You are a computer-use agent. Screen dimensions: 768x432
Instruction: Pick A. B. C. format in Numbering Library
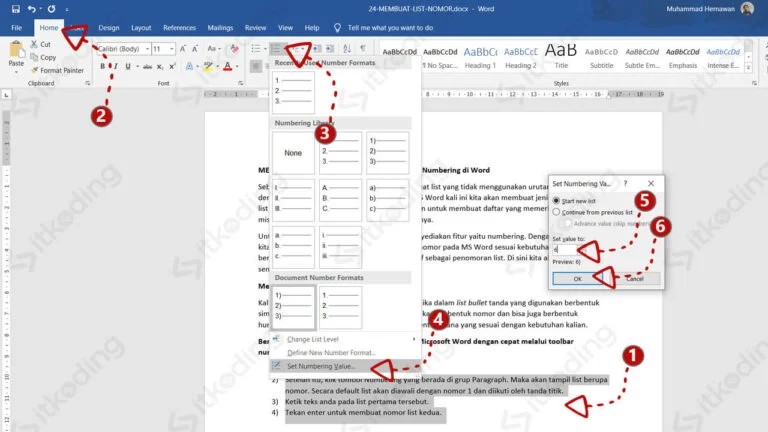click(340, 200)
